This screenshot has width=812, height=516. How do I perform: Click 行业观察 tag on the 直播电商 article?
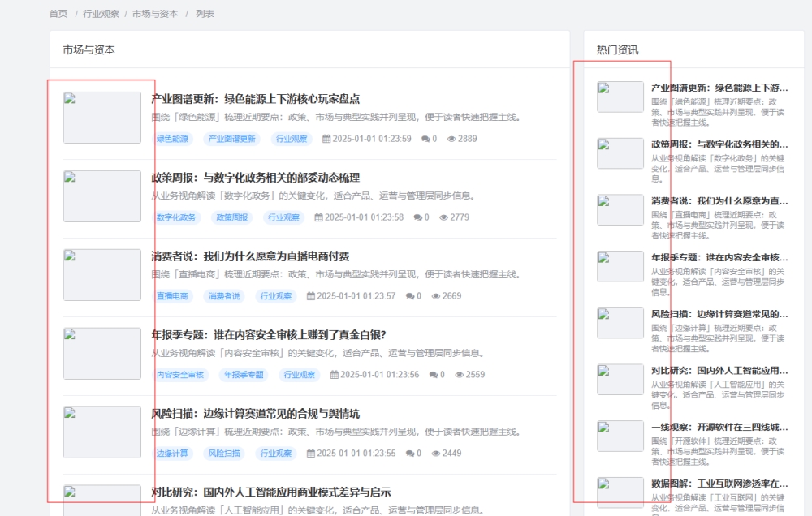tap(276, 296)
